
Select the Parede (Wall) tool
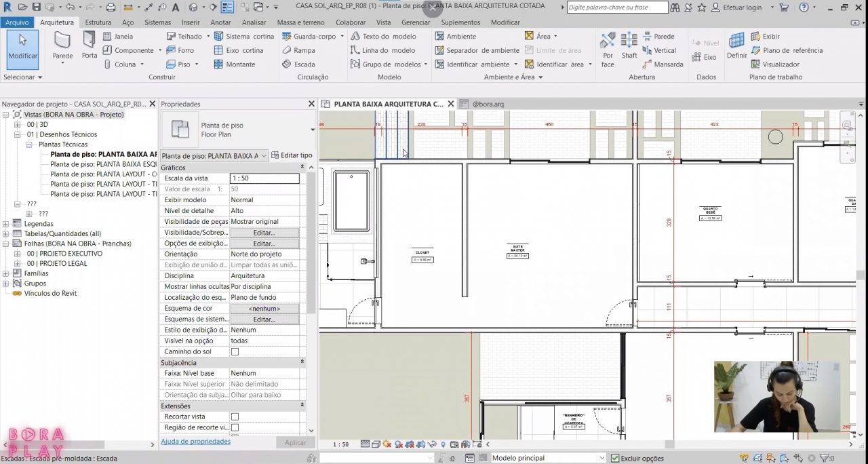[62, 47]
